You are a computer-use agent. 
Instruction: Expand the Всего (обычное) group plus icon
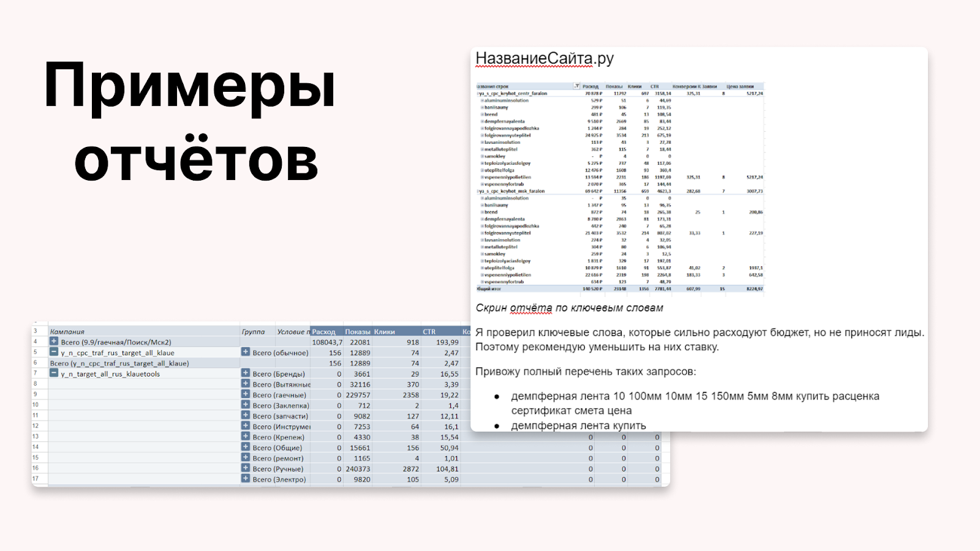(246, 352)
